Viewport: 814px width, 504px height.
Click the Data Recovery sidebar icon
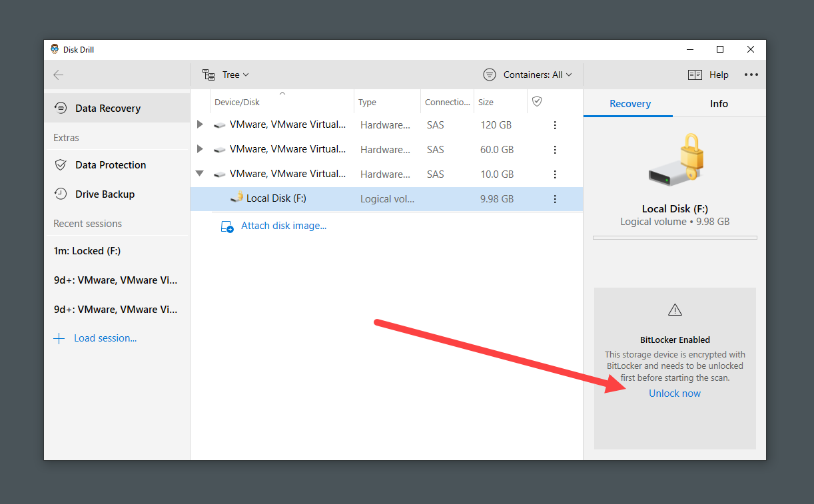61,108
